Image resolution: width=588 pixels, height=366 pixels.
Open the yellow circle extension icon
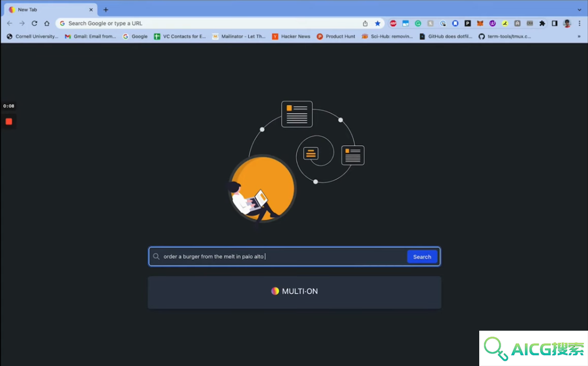(x=505, y=23)
